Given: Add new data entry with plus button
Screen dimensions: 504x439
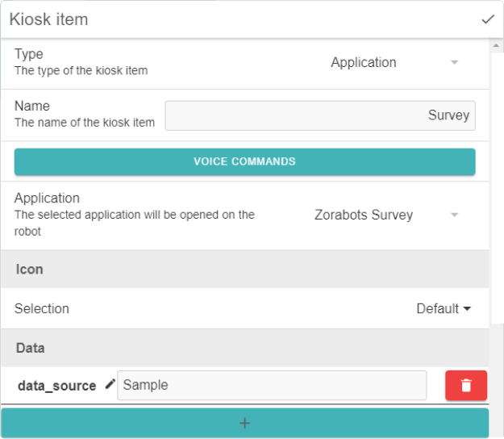Looking at the screenshot, I should tap(245, 423).
